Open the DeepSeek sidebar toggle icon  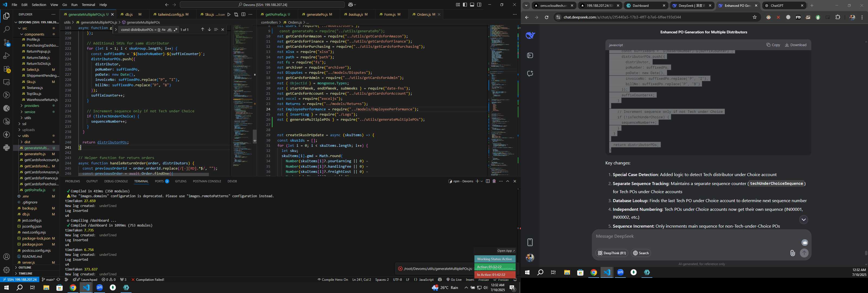click(530, 55)
